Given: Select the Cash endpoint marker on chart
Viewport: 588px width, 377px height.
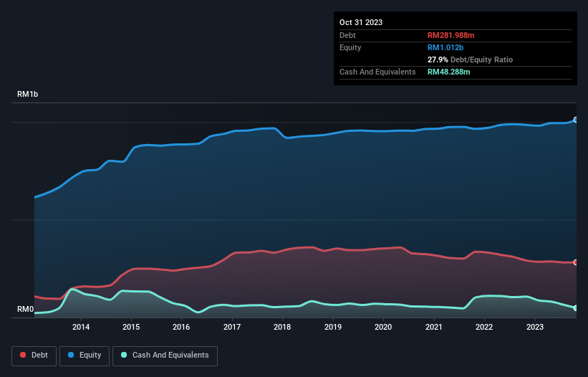Looking at the screenshot, I should (576, 308).
